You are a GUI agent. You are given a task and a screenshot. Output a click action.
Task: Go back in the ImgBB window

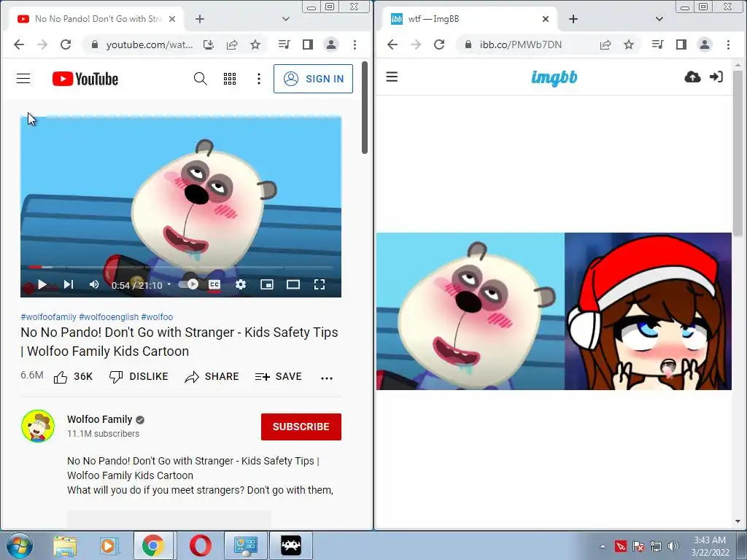pyautogui.click(x=392, y=44)
